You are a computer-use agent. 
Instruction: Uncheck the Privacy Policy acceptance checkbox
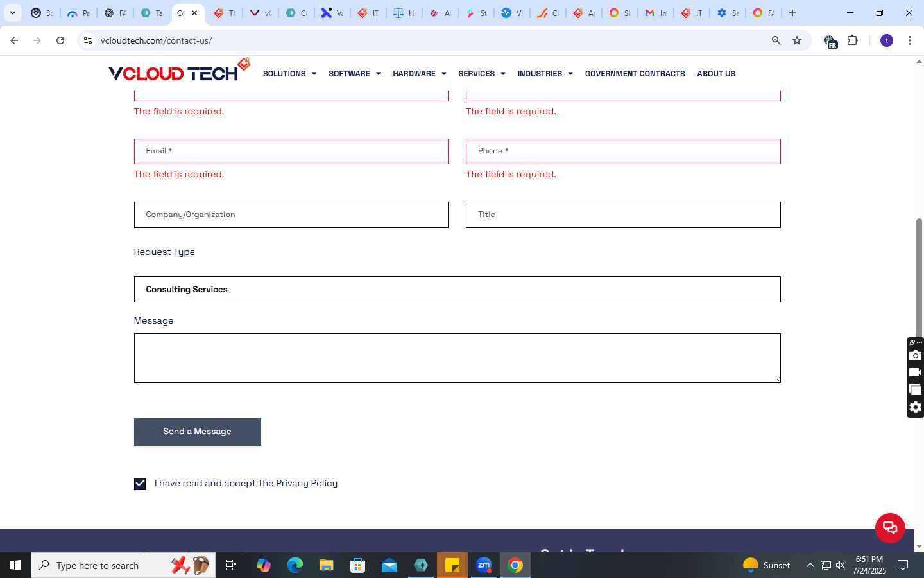point(140,484)
